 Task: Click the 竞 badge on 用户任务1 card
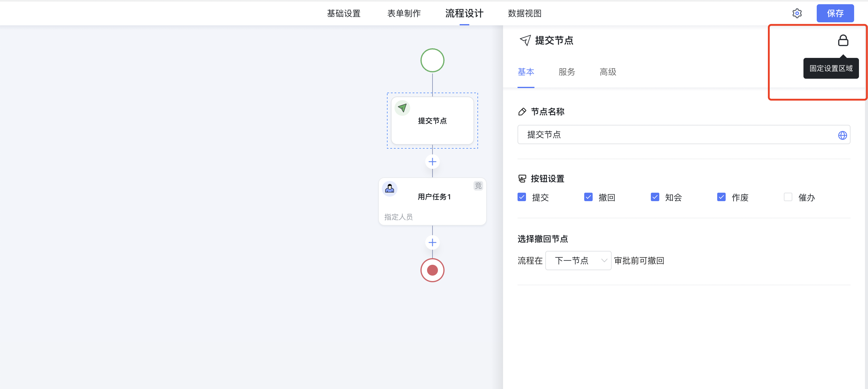(478, 185)
